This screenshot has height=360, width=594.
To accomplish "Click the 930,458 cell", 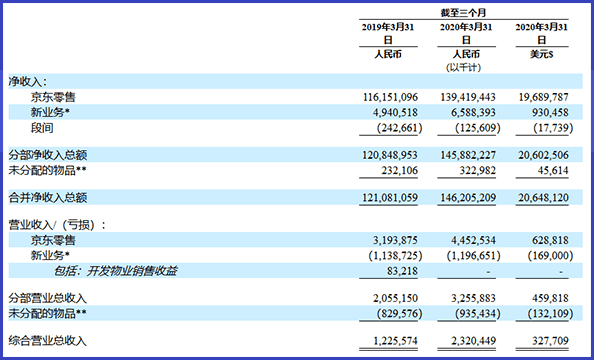I will point(550,113).
